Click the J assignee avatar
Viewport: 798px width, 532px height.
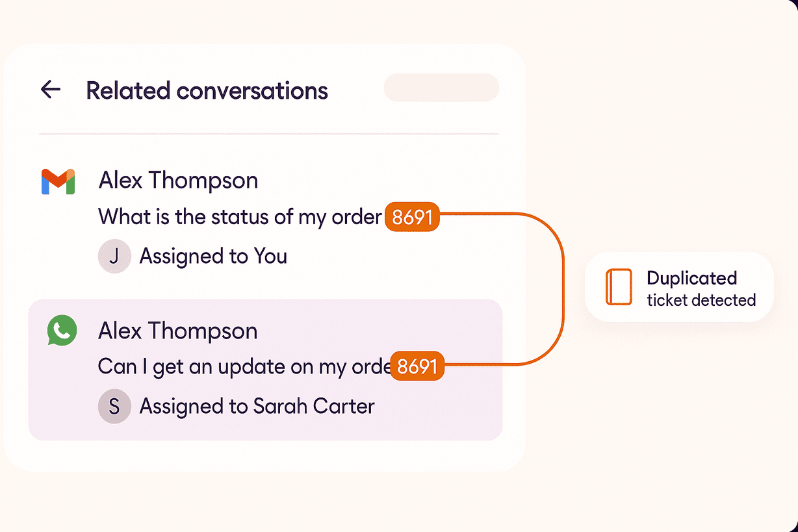[x=114, y=257]
